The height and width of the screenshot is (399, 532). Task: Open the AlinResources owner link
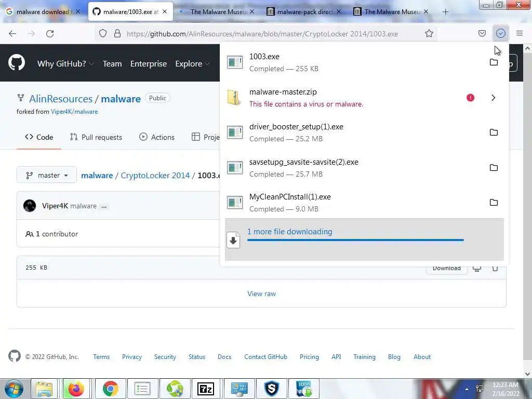pos(61,99)
